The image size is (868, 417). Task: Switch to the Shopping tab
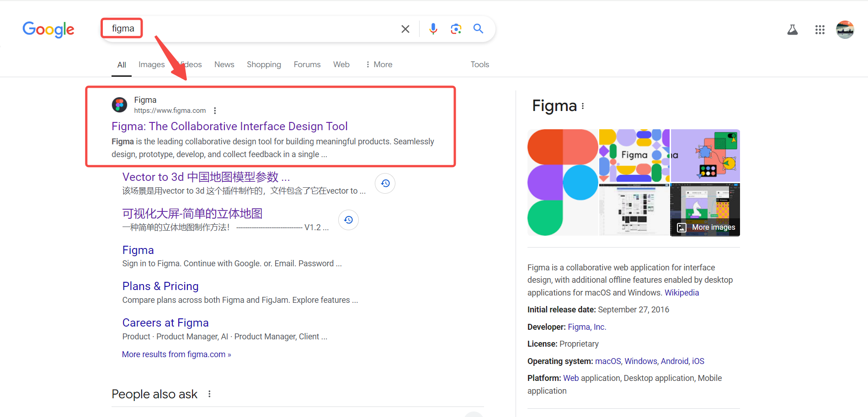[264, 64]
